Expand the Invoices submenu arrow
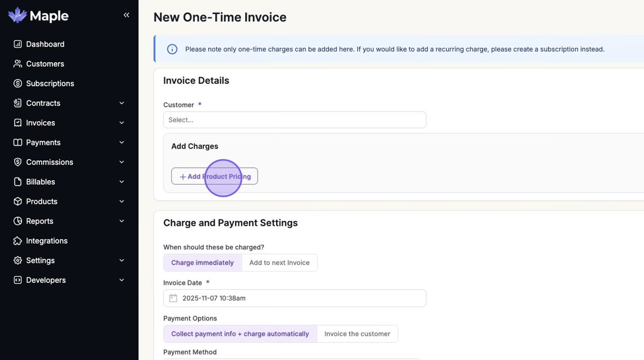Screen dimensions: 644x360 click(x=122, y=123)
